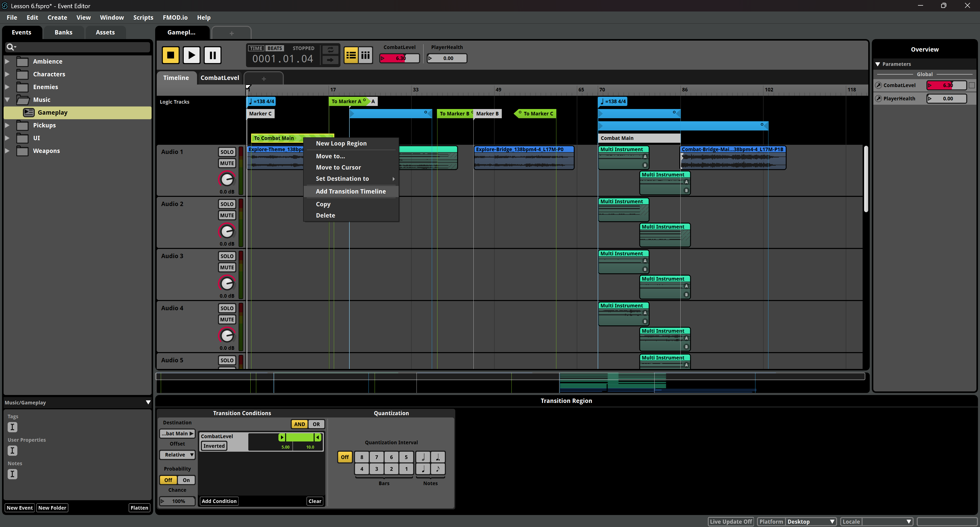Solo the Audio 4 track

tap(227, 308)
